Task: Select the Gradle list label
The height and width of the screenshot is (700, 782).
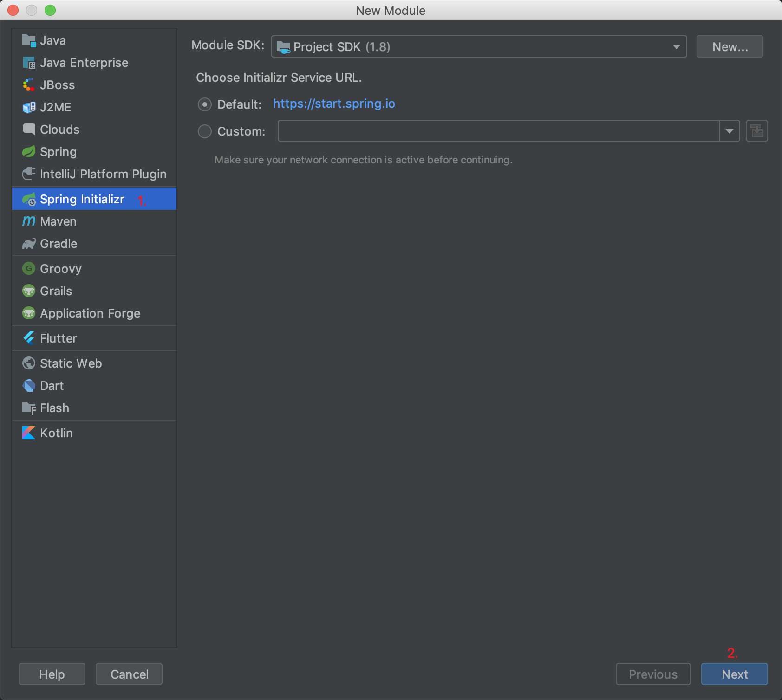Action: (x=59, y=244)
